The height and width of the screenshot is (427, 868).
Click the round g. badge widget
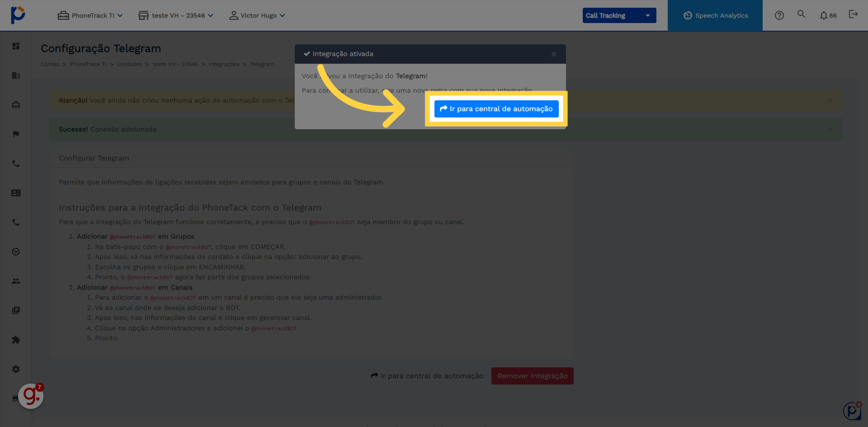pos(31,396)
